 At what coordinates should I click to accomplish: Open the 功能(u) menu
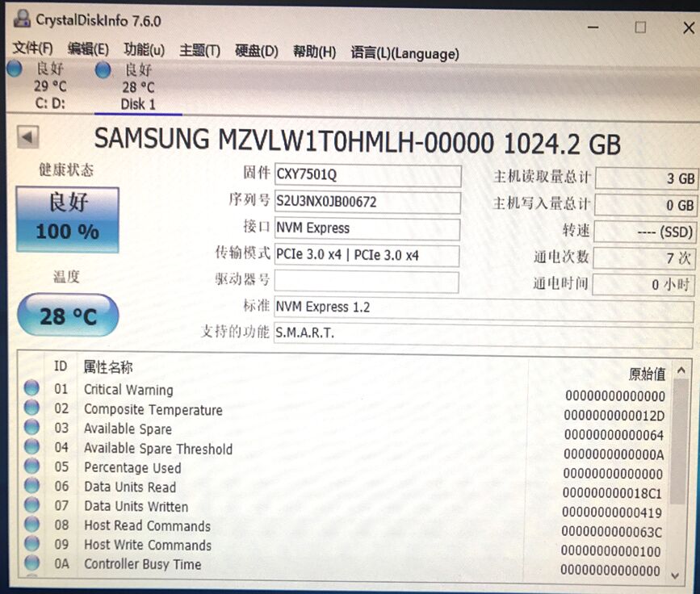coord(144,51)
